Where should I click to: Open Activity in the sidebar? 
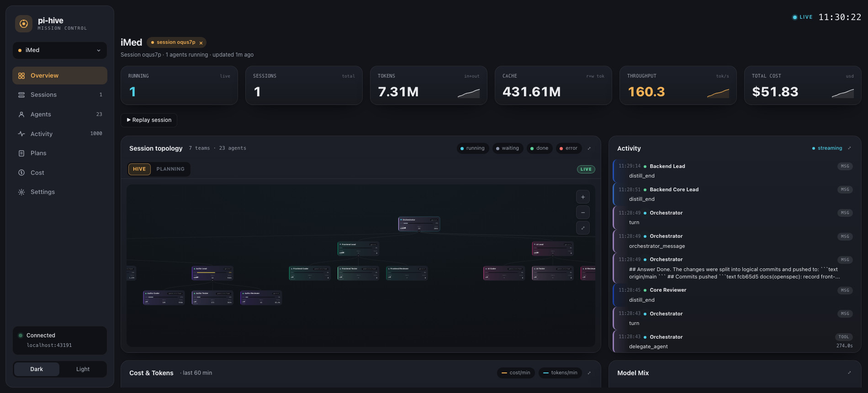pyautogui.click(x=60, y=134)
